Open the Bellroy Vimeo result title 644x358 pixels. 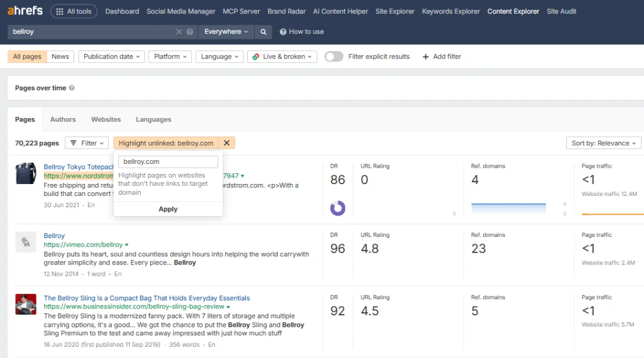(54, 236)
